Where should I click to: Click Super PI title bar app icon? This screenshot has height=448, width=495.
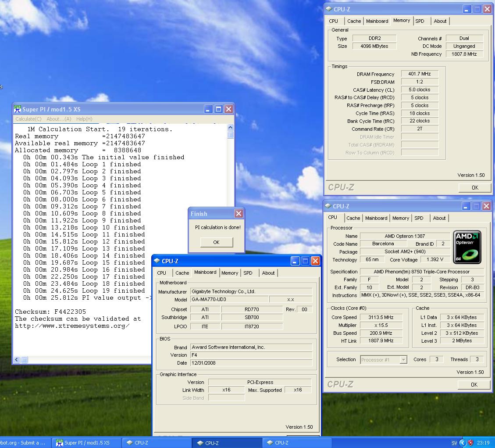click(18, 109)
